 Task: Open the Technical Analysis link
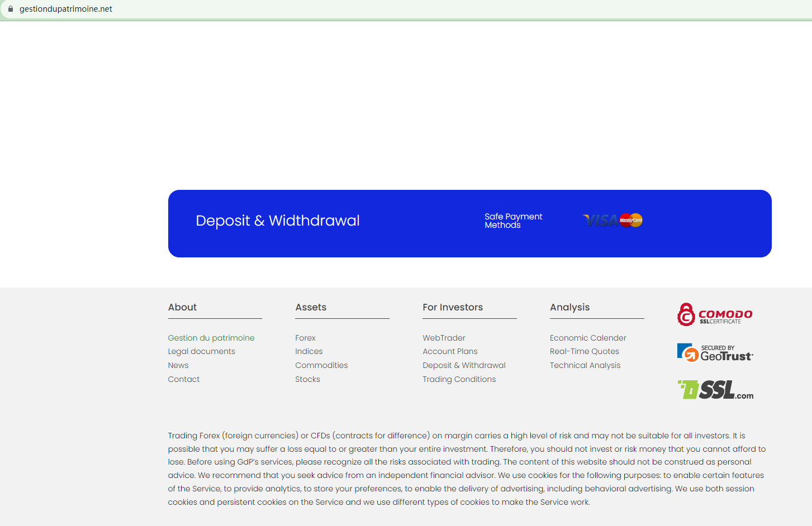pos(586,365)
